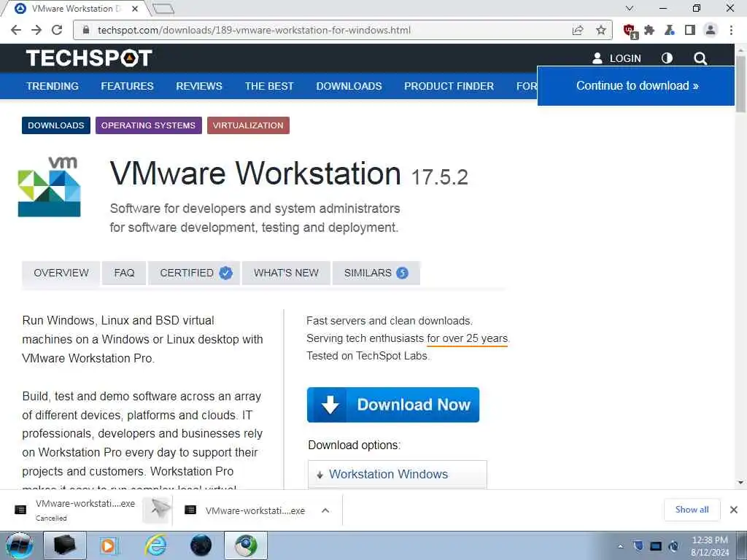
Task: Bookmark this page with the star icon
Action: point(601,30)
